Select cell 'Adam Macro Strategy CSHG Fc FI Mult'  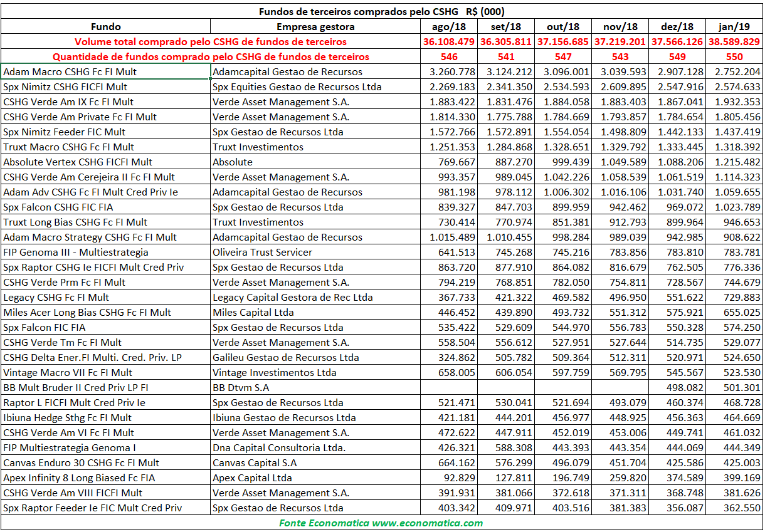pyautogui.click(x=105, y=237)
